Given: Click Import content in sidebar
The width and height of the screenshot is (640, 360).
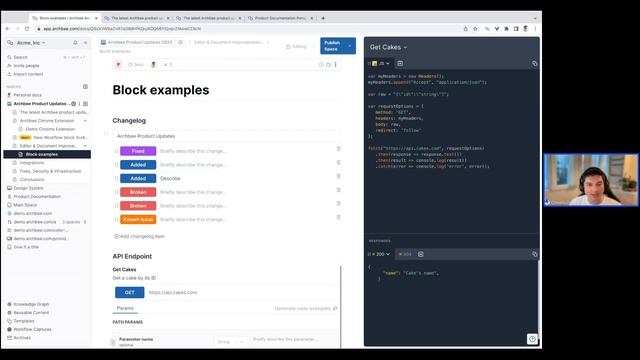Looking at the screenshot, I should (28, 74).
